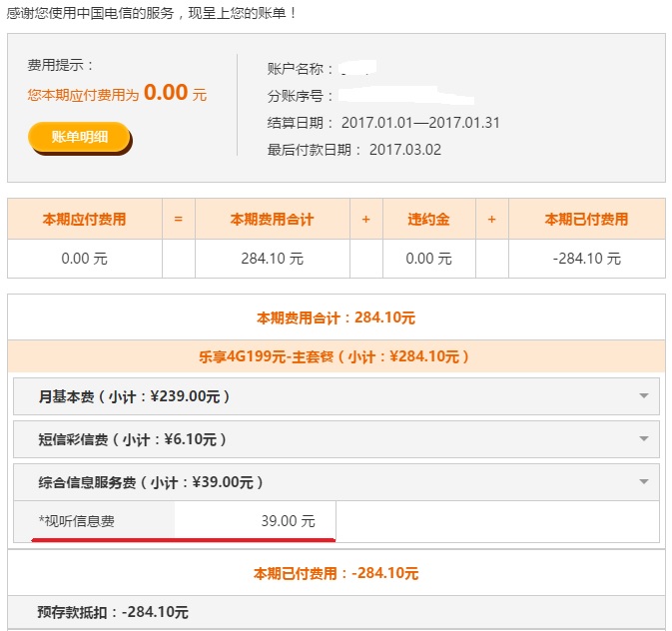Viewport: 672px width, 631px height.
Task: Collapse the 综合信息服务费 section arrow
Action: tap(644, 482)
